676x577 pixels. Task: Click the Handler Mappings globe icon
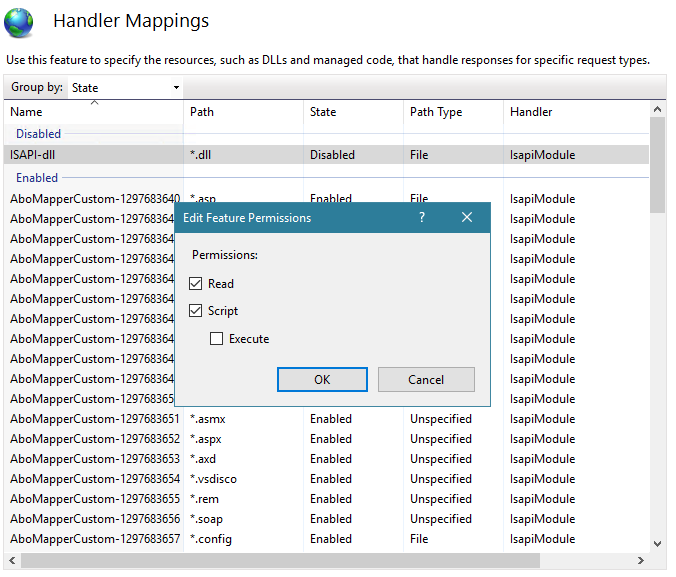pyautogui.click(x=22, y=22)
